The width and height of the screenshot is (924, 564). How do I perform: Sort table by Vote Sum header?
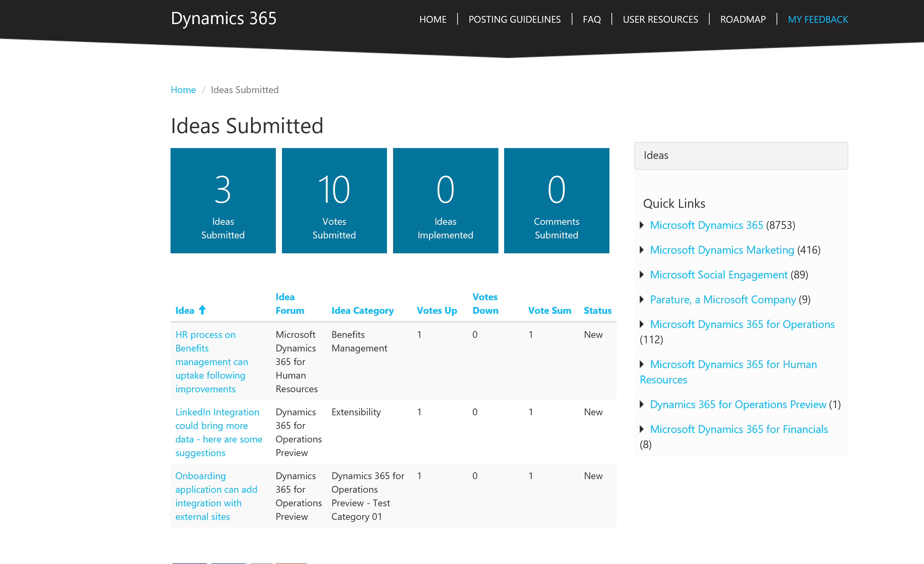point(550,310)
